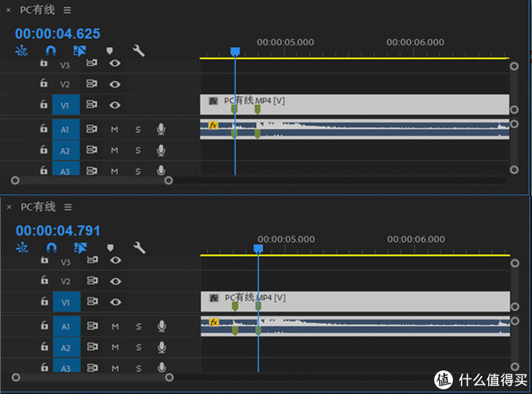Toggle sync lock for V1 in top panel

(x=92, y=104)
